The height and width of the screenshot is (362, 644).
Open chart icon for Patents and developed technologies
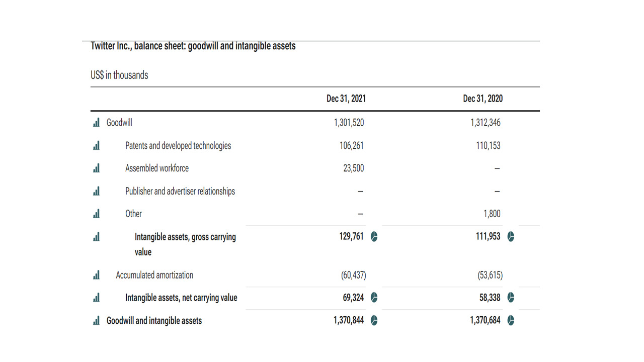[96, 146]
